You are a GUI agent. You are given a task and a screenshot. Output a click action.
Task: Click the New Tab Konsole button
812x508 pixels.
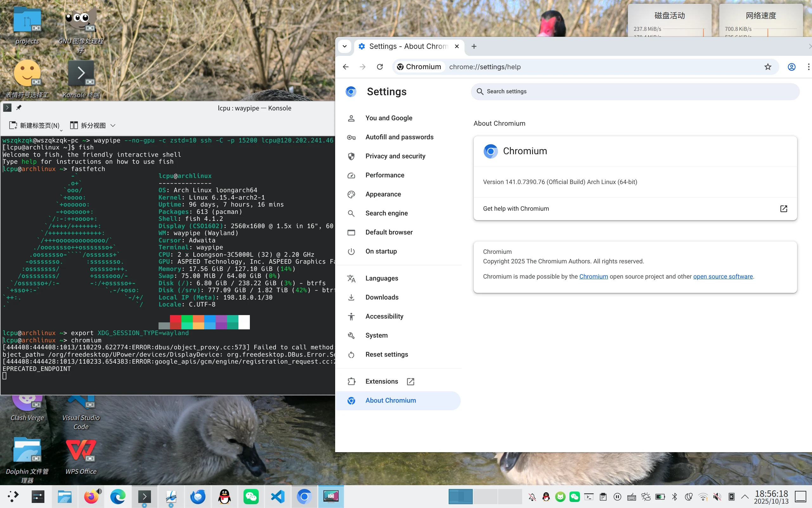click(35, 125)
